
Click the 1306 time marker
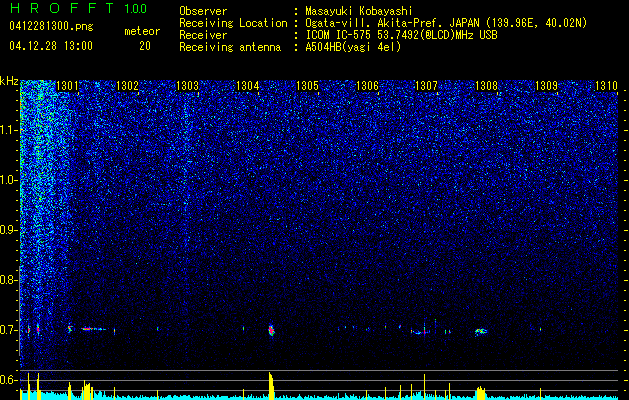367,85
